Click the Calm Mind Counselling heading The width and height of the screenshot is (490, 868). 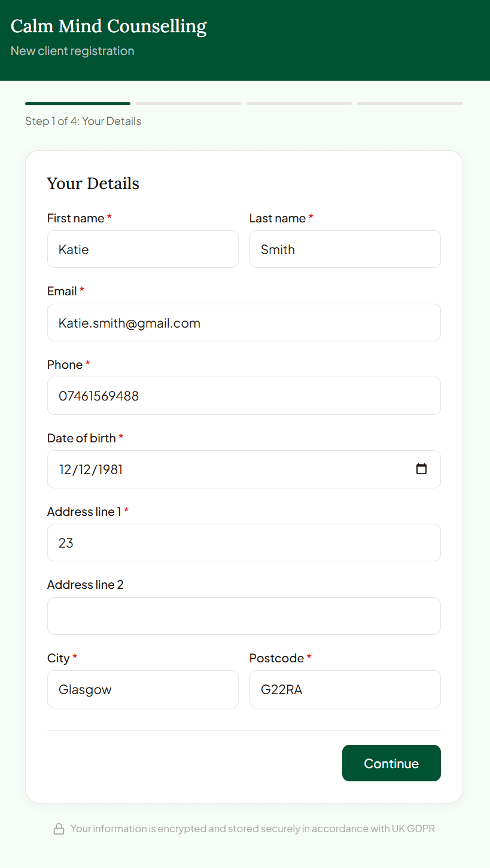tap(108, 26)
